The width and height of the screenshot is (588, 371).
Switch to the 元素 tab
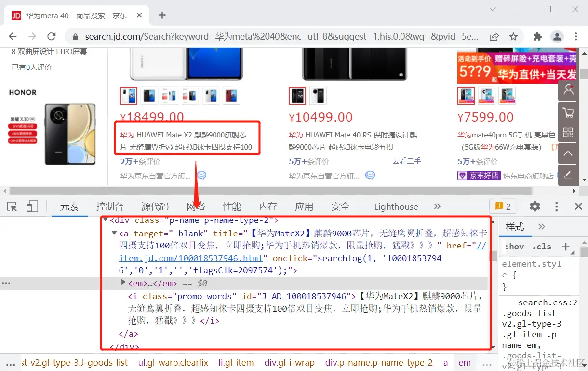[x=69, y=206]
